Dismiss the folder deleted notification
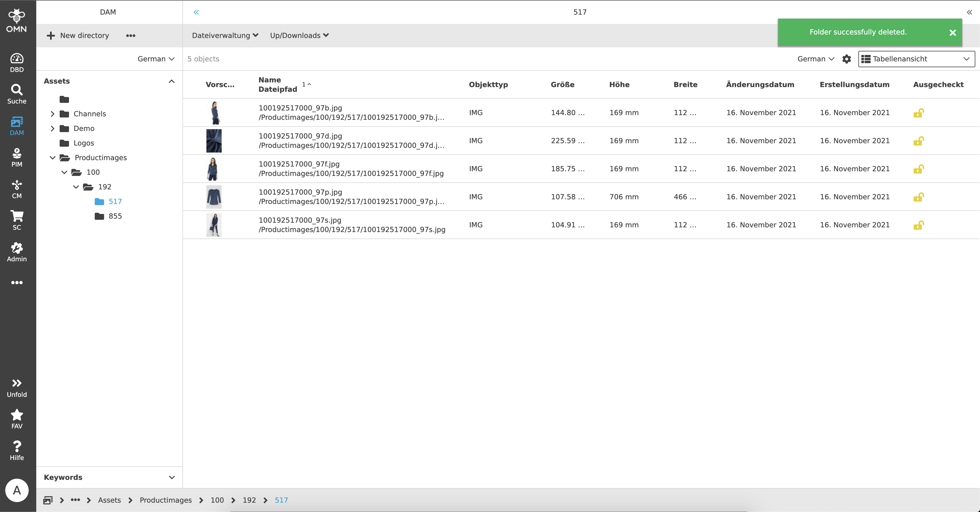 click(x=952, y=33)
